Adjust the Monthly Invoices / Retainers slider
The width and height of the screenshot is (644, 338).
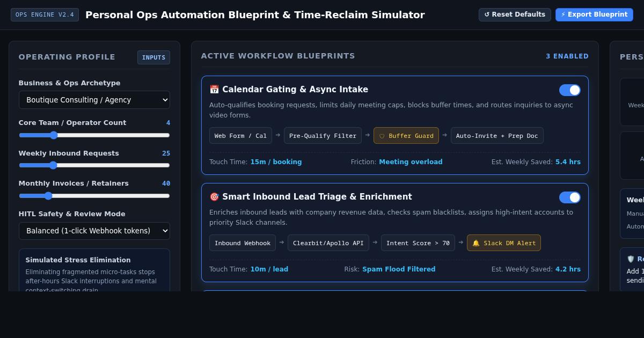point(94,196)
